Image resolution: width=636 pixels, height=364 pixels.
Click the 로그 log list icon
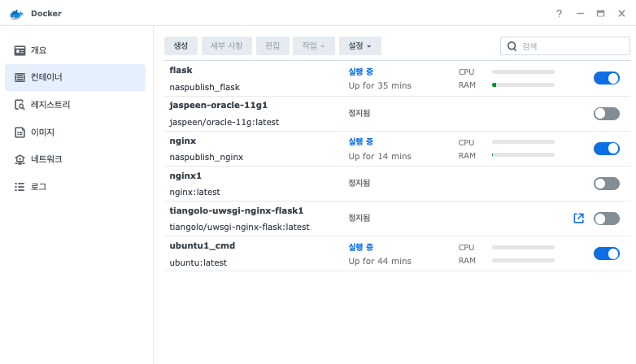20,187
